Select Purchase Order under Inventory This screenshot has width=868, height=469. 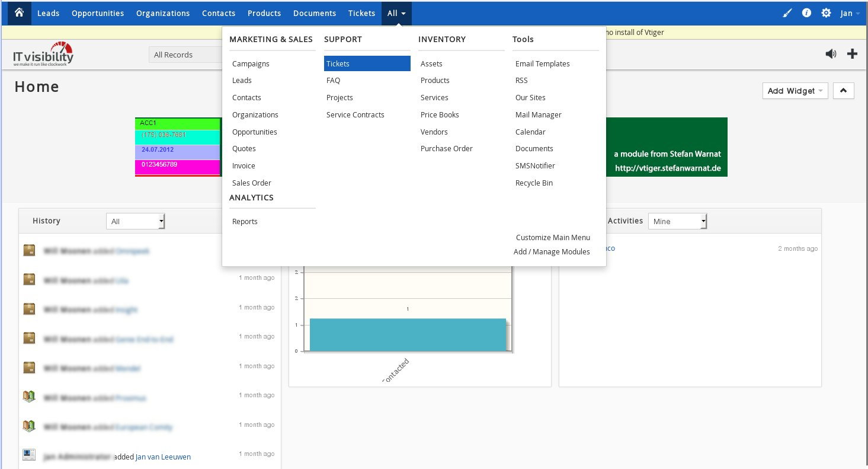click(446, 148)
